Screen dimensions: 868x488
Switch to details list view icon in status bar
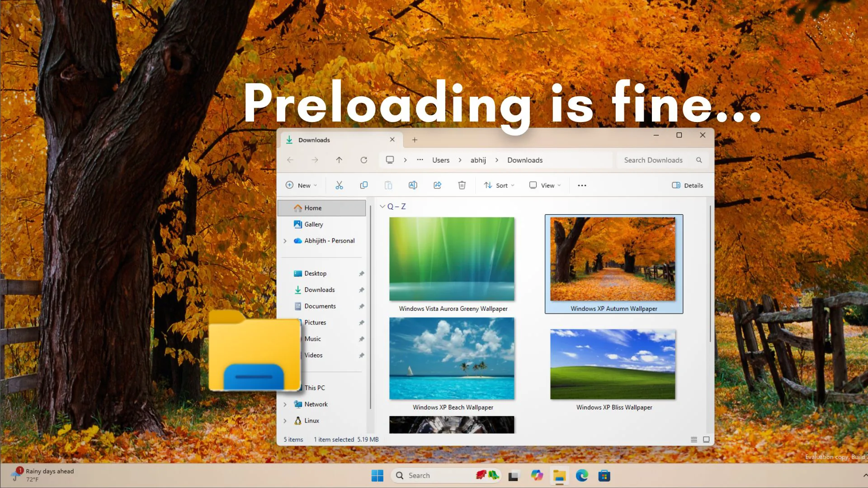click(694, 440)
